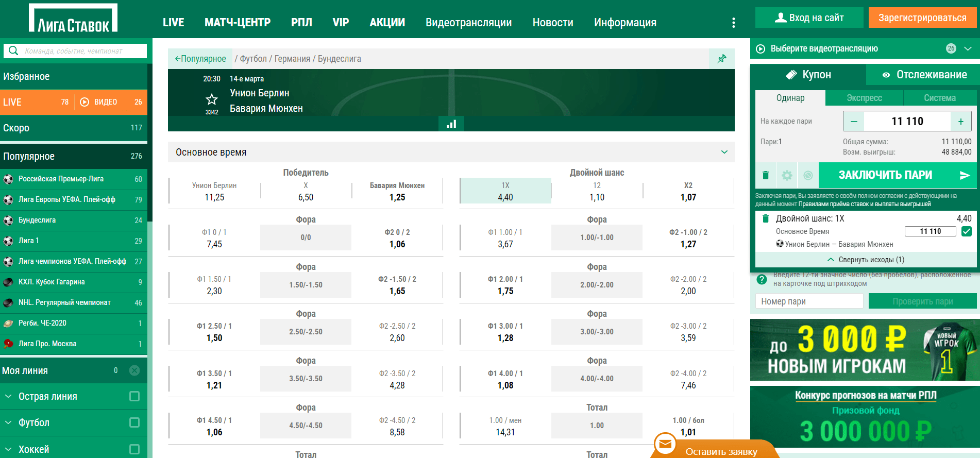
Task: Open the РПЛ menu item
Action: 301,23
